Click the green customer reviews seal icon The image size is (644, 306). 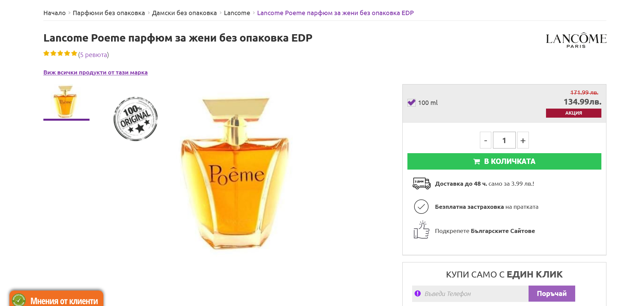click(x=19, y=300)
